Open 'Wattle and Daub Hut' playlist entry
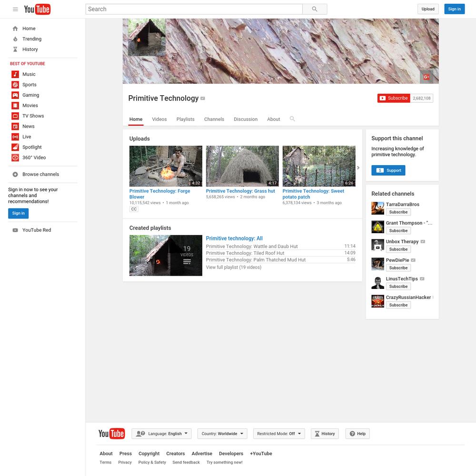Viewport: 476px width, 476px height. coord(252,246)
